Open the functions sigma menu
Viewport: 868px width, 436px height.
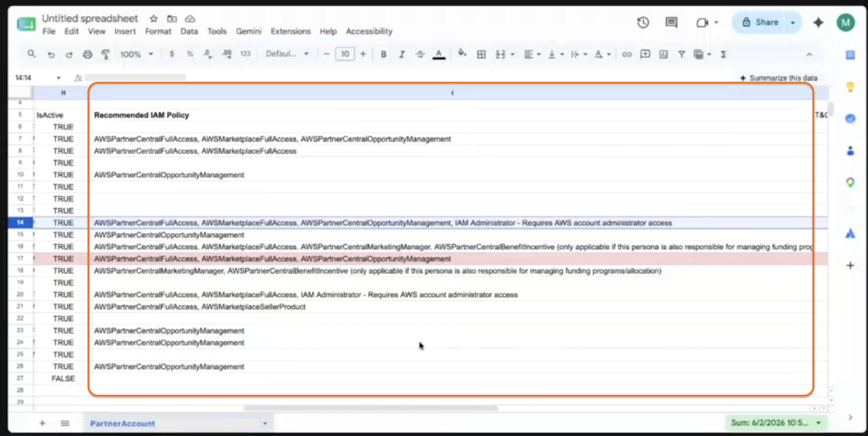pos(723,55)
